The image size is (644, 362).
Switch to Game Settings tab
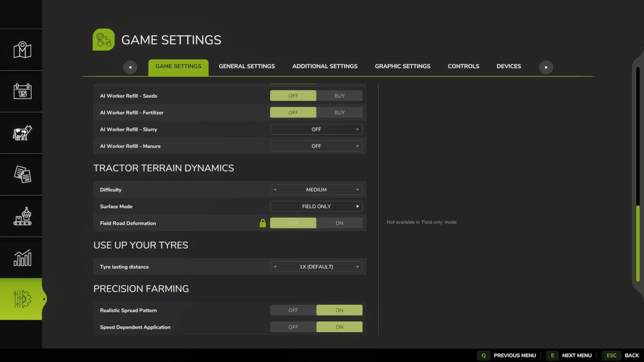[x=178, y=67]
